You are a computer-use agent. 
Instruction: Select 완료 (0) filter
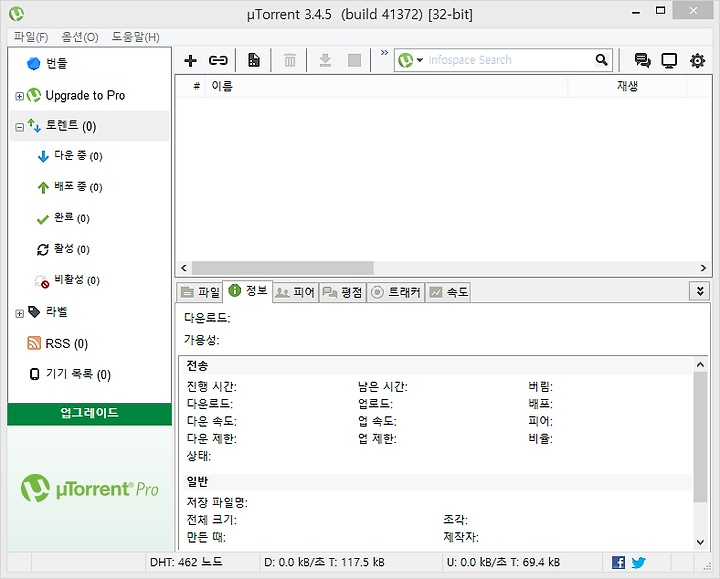(72, 218)
